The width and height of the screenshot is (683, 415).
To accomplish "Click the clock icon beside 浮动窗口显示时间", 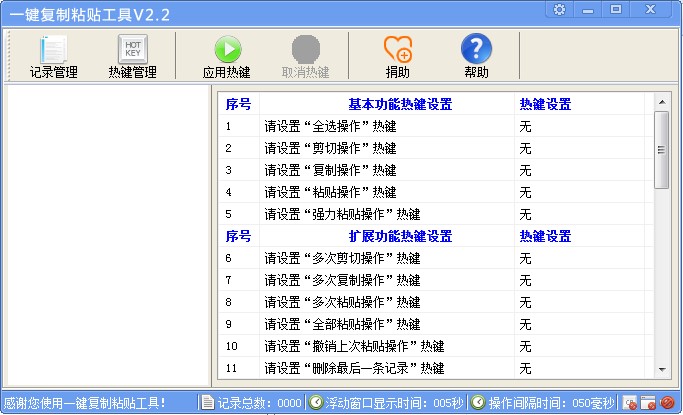I will pyautogui.click(x=316, y=402).
